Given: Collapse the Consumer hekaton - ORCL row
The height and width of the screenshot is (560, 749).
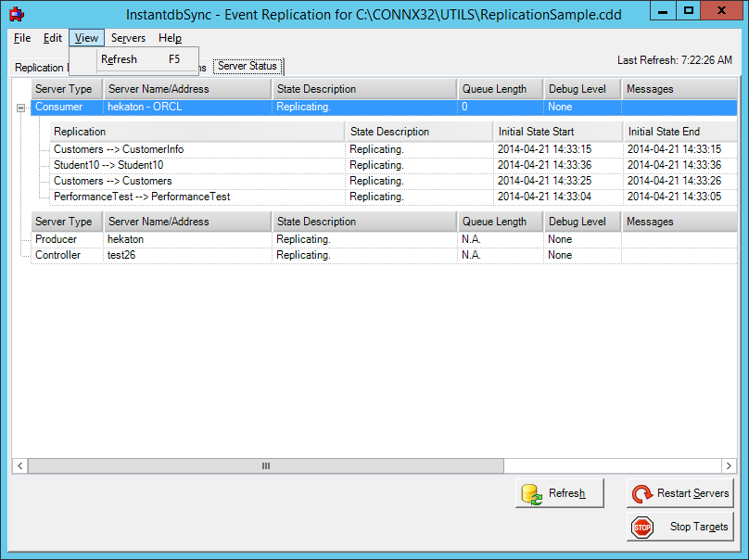Looking at the screenshot, I should [19, 107].
